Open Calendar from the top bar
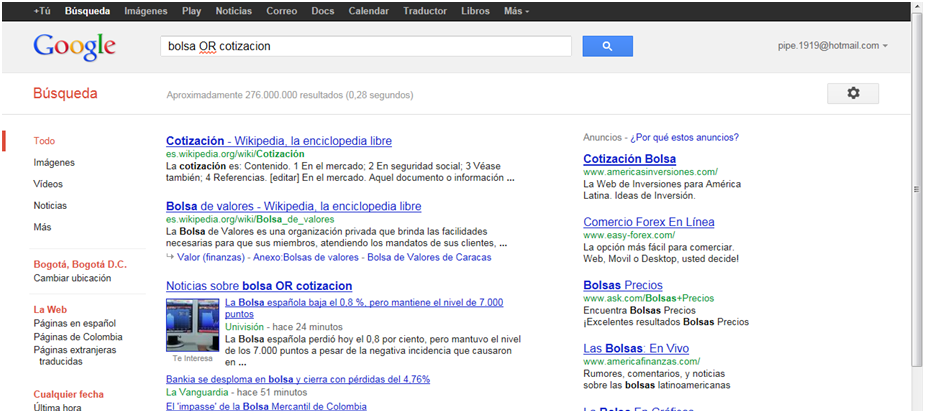 pyautogui.click(x=369, y=11)
